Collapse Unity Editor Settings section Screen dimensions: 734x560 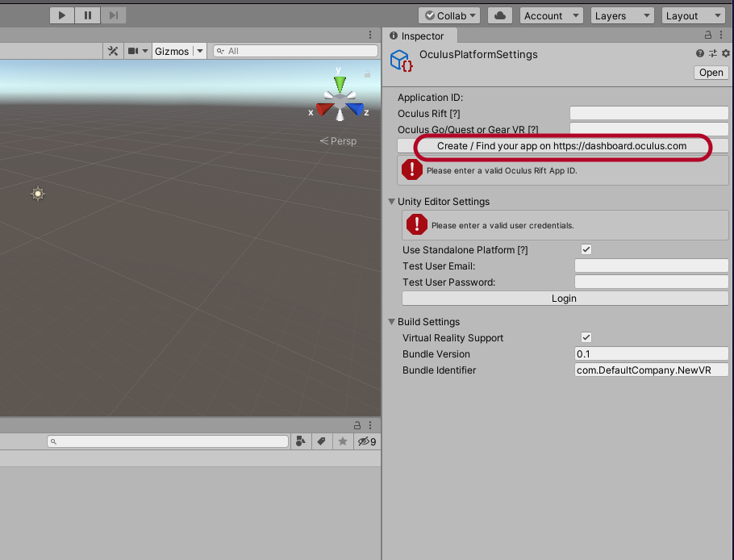[391, 202]
